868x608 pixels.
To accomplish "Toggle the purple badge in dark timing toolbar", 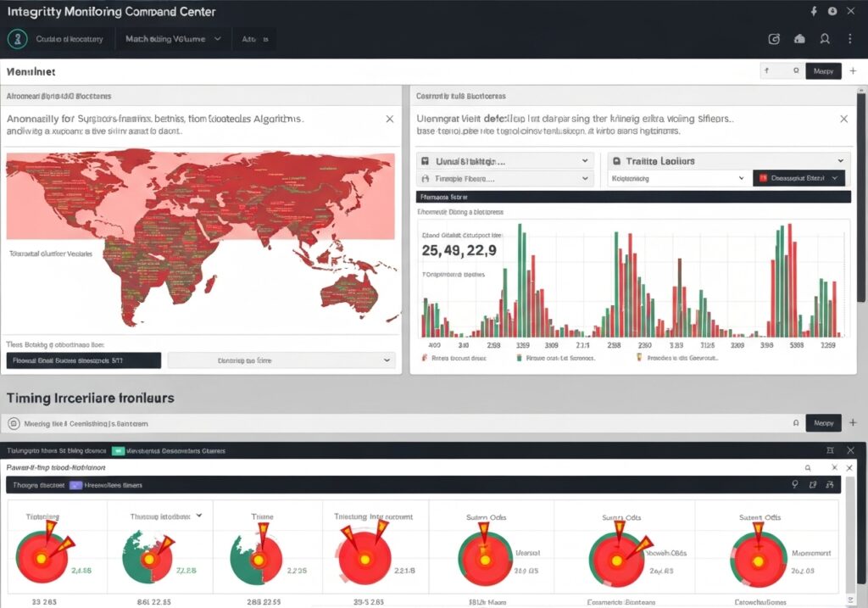I will tap(75, 485).
